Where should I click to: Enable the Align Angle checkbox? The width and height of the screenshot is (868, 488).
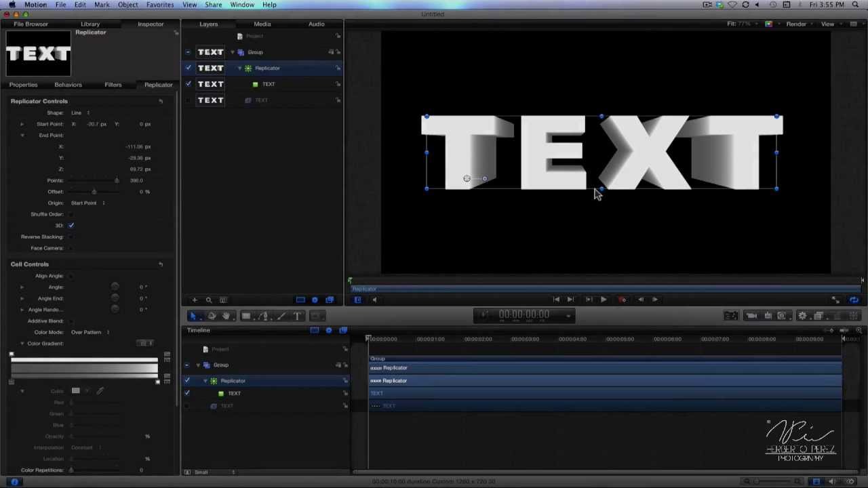[71, 276]
